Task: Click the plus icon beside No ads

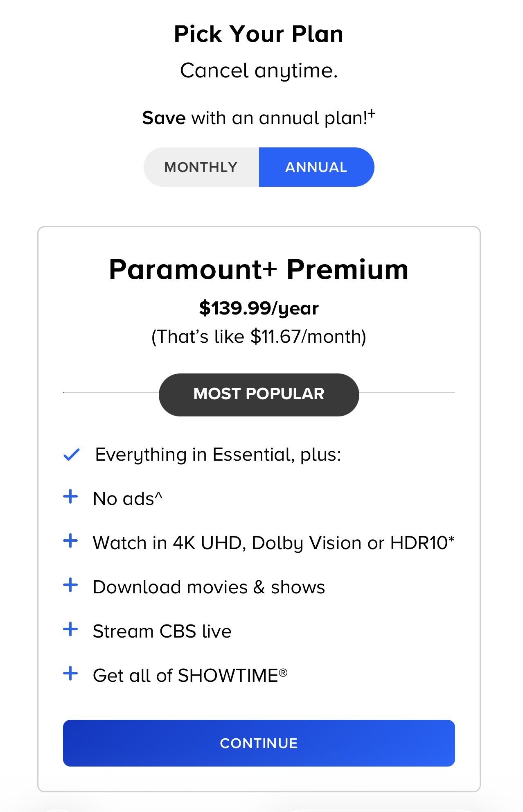Action: 70,497
